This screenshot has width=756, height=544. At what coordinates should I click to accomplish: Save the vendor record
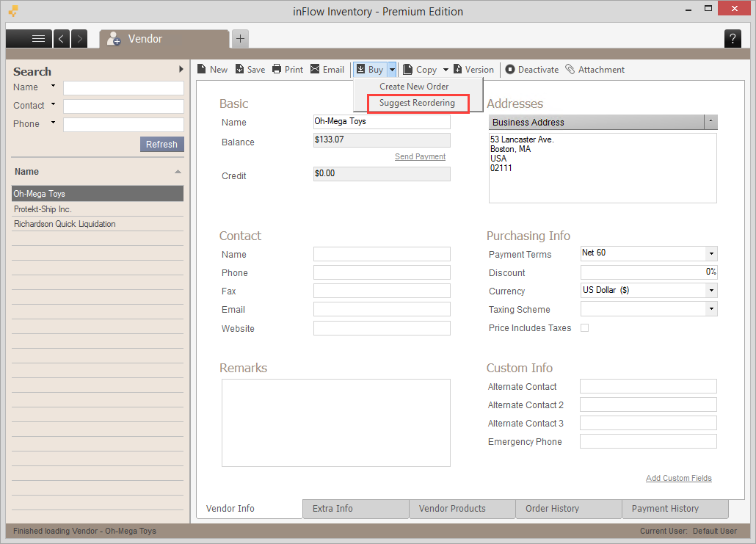(x=250, y=70)
